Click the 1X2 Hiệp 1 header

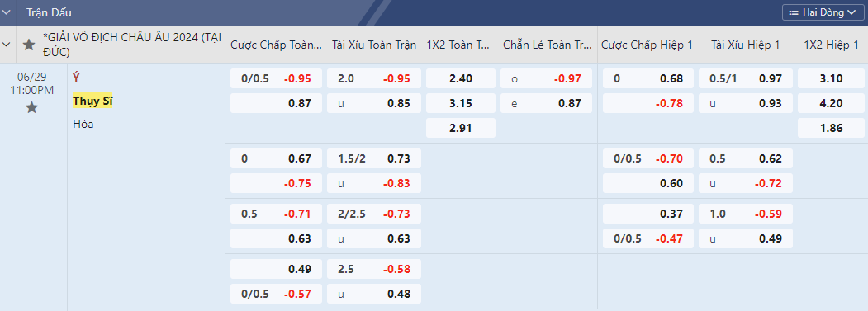(x=831, y=45)
